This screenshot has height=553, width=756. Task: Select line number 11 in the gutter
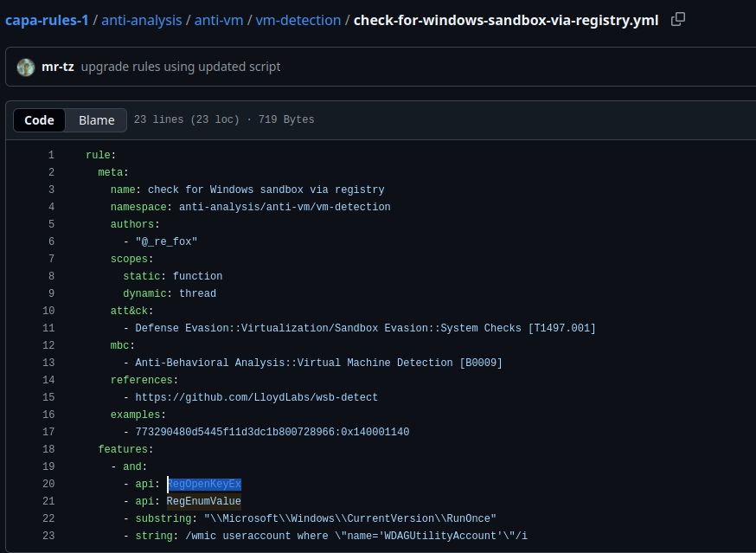tap(48, 328)
